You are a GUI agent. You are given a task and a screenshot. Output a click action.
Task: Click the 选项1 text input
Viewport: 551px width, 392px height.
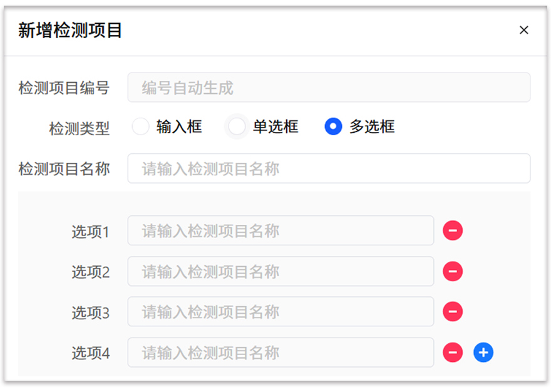pos(281,231)
